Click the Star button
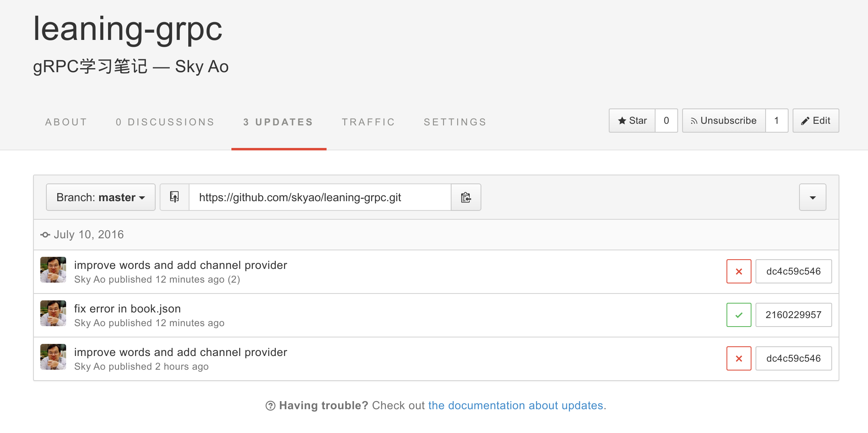 pos(632,121)
